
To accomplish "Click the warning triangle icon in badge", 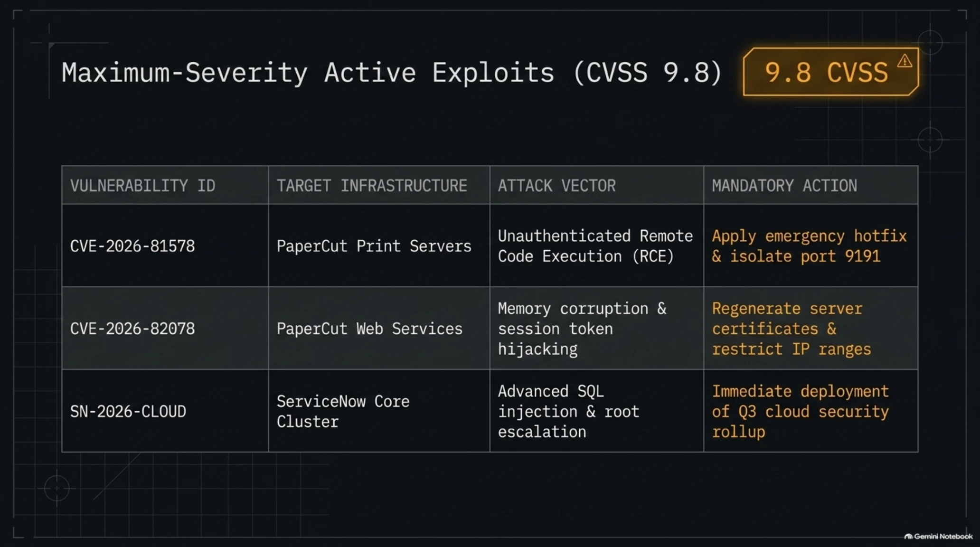I will point(905,61).
